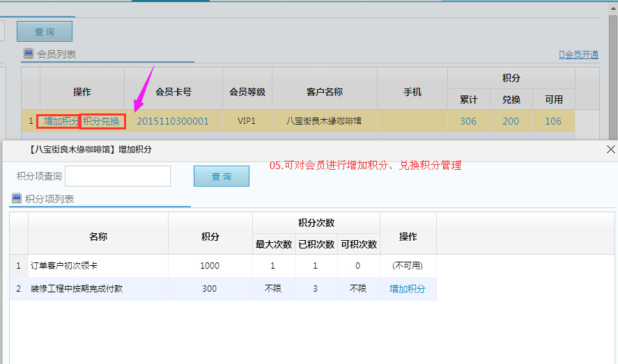Click the available points value 106

pos(553,121)
